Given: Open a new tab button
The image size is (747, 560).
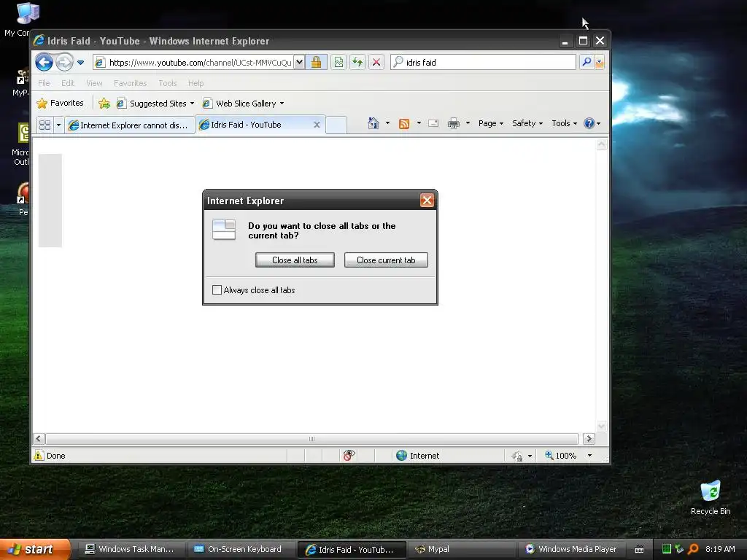Looking at the screenshot, I should (x=336, y=125).
